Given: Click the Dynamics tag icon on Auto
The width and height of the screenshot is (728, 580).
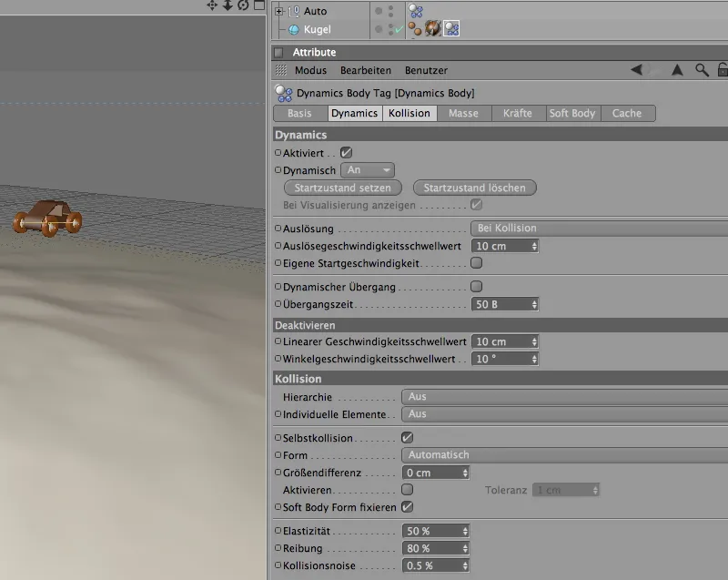Looking at the screenshot, I should 415,11.
